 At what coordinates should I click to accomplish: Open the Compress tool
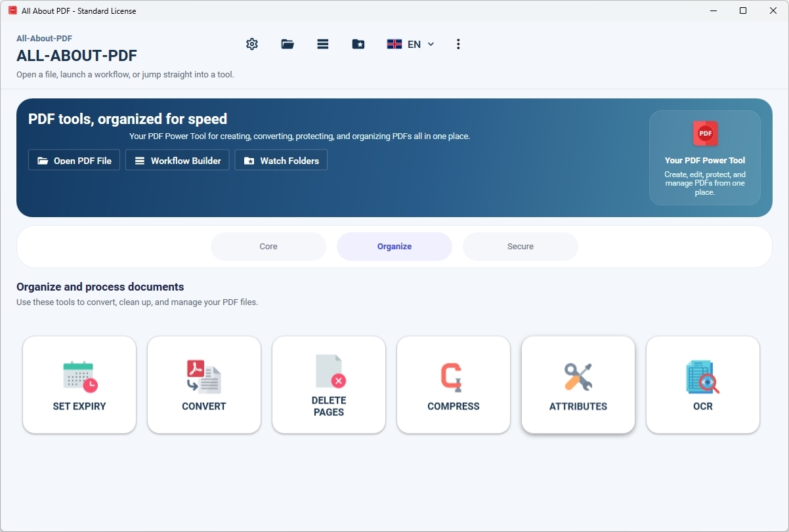tap(454, 385)
